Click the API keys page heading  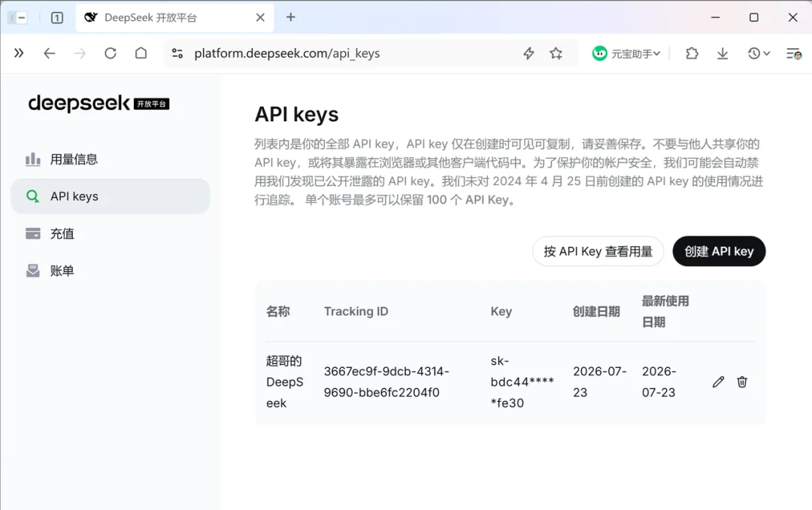click(296, 114)
